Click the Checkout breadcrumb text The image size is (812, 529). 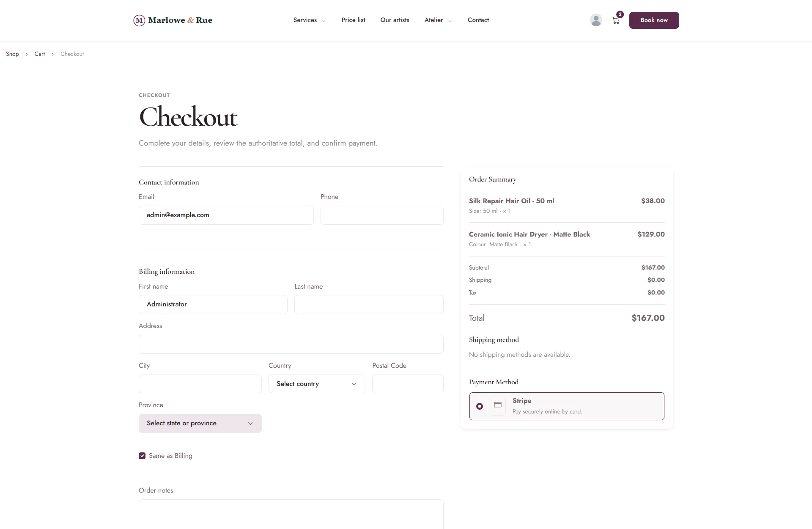coord(72,54)
